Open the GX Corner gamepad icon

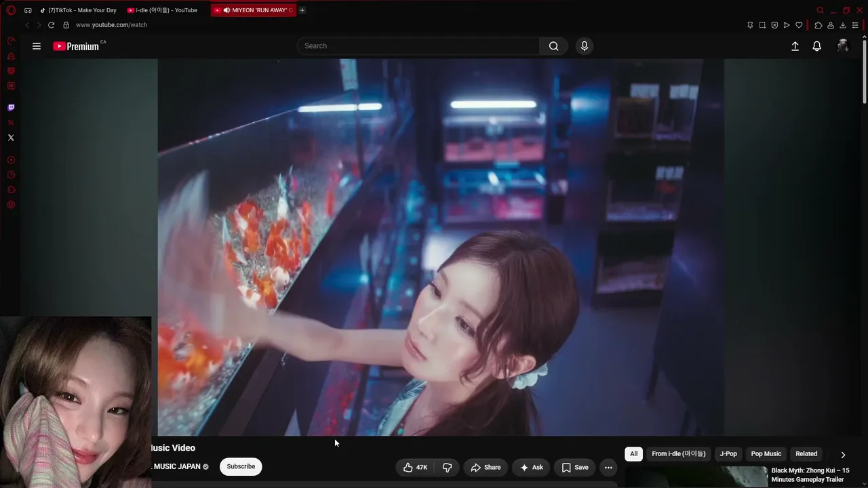point(28,10)
